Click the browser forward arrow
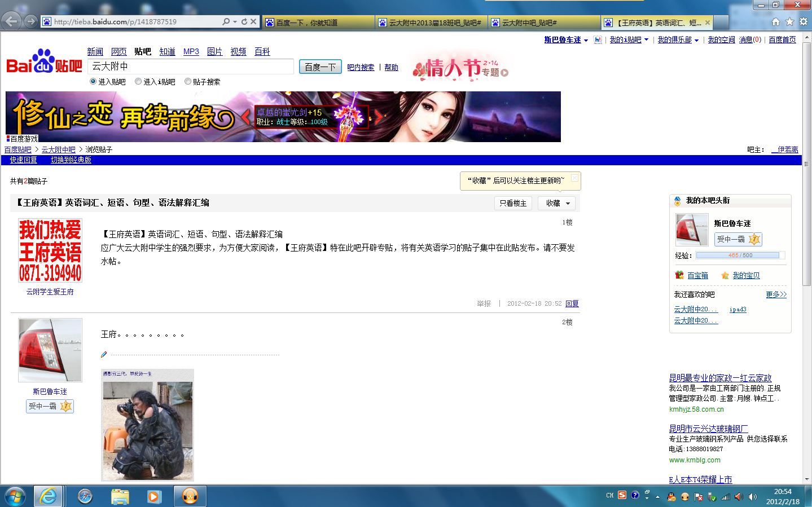Viewport: 812px width, 507px height. 30,21
